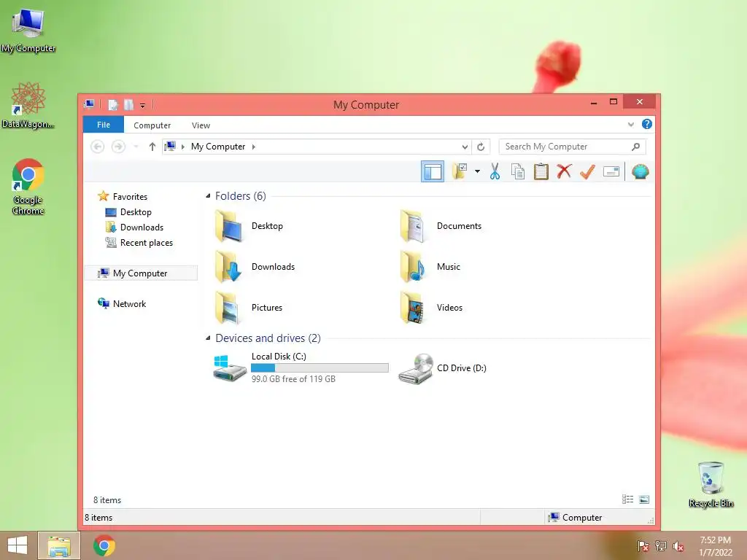Open Customize Quick Access Toolbar dropdown
Screen dimensions: 747x560
(x=142, y=105)
